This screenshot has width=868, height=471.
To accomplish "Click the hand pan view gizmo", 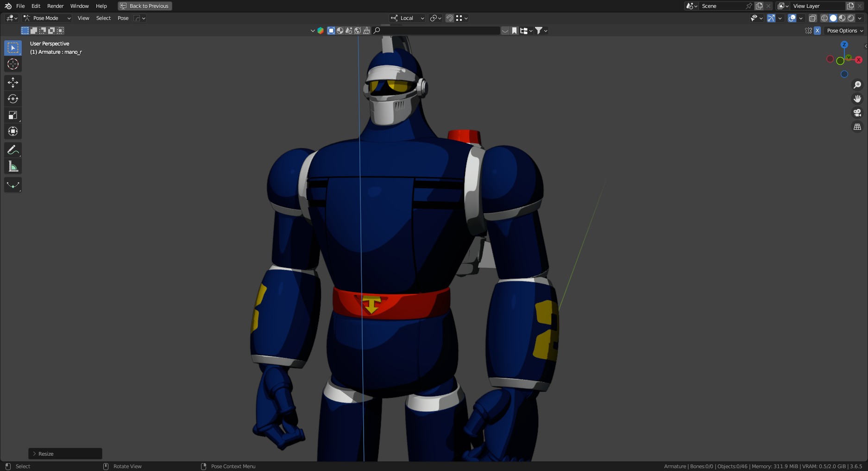I will click(857, 99).
